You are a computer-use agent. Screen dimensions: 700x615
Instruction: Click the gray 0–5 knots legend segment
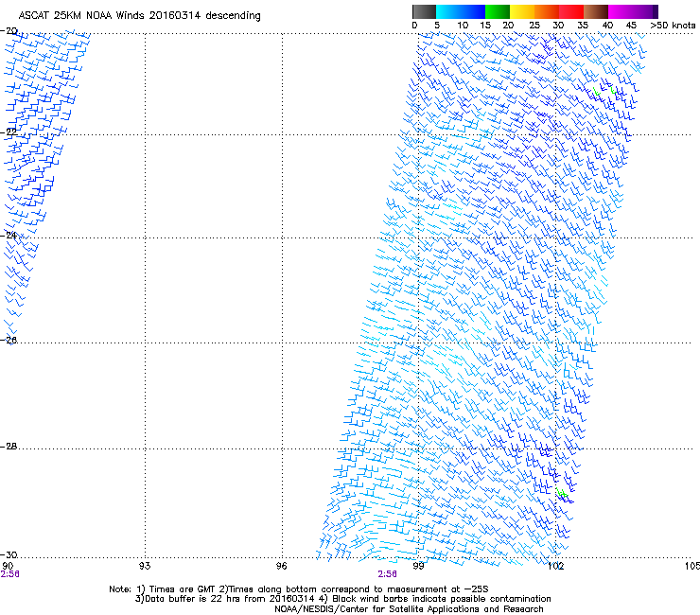pyautogui.click(x=424, y=11)
